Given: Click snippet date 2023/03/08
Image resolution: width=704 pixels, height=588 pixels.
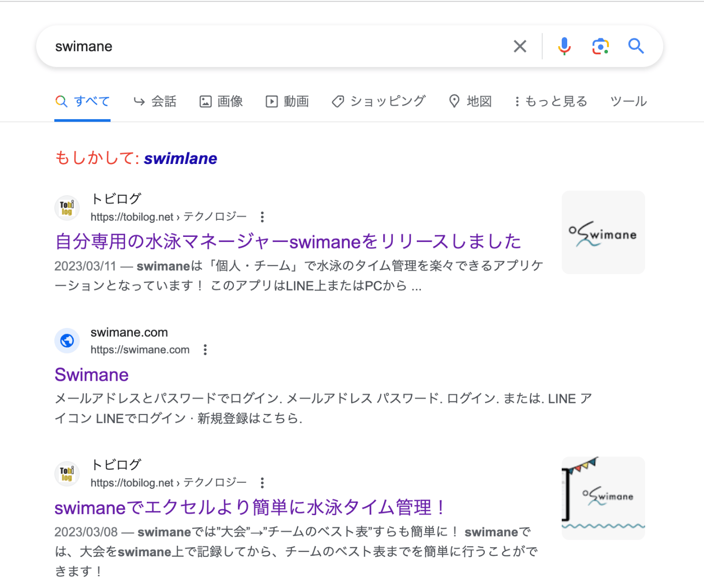Looking at the screenshot, I should [86, 532].
